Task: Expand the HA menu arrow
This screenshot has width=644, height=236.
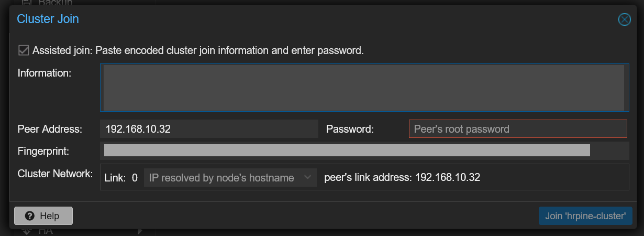Action: pyautogui.click(x=140, y=231)
